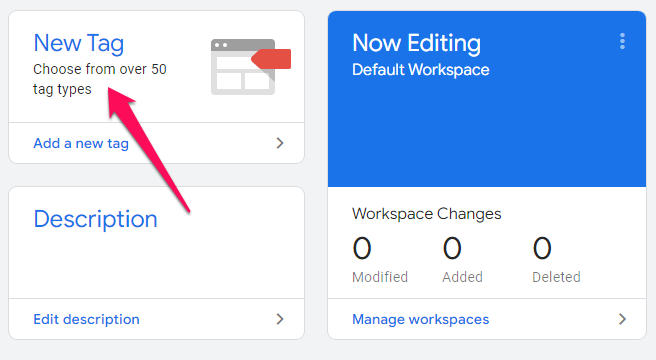Open the Manage workspaces link
This screenshot has height=360, width=656.
point(420,319)
